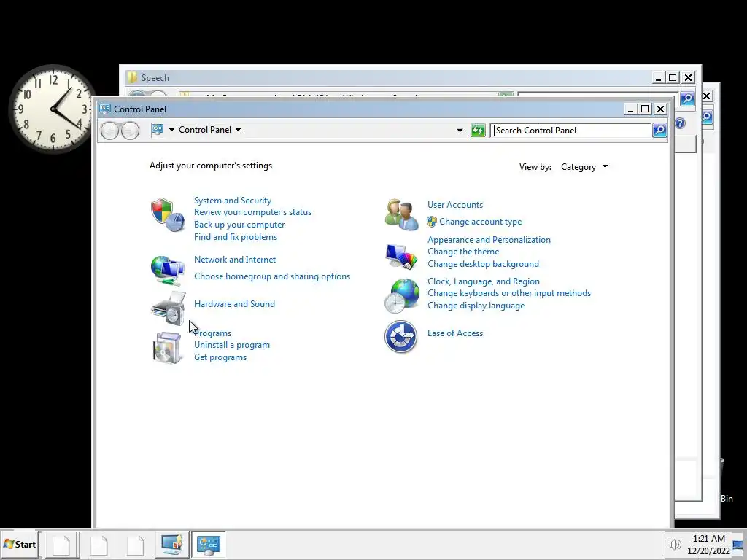Click Change account type link
The image size is (747, 560).
tap(480, 222)
